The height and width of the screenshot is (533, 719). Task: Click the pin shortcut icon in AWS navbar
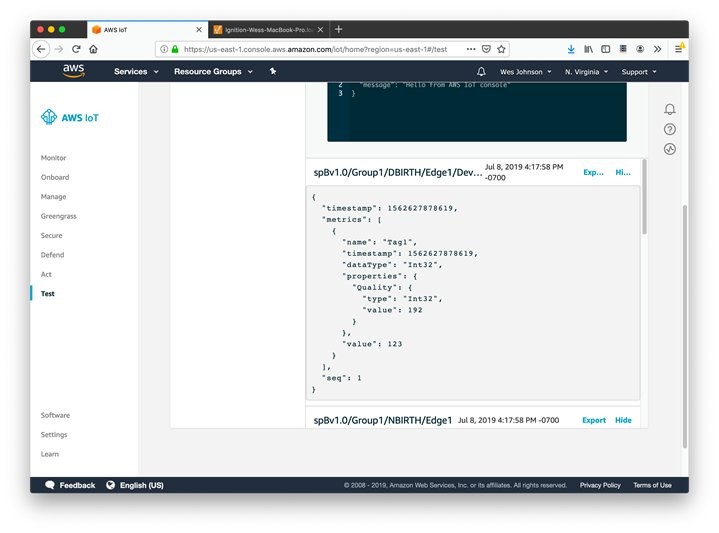pos(273,71)
